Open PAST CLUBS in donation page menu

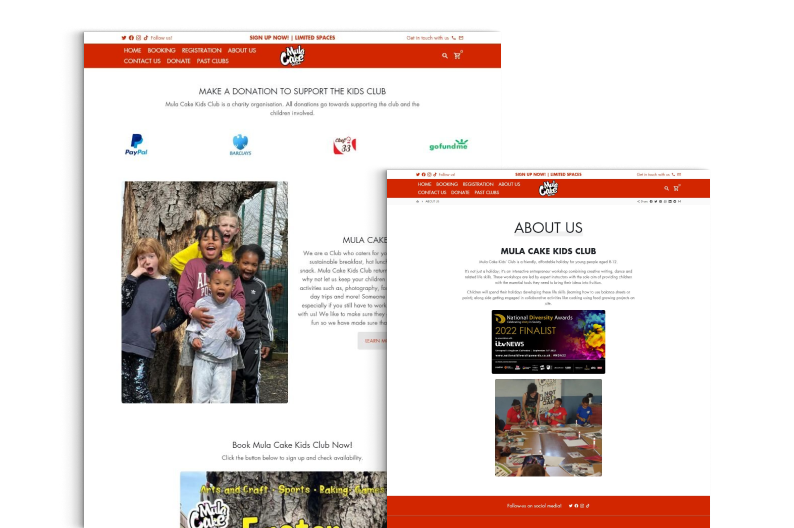pyautogui.click(x=213, y=61)
